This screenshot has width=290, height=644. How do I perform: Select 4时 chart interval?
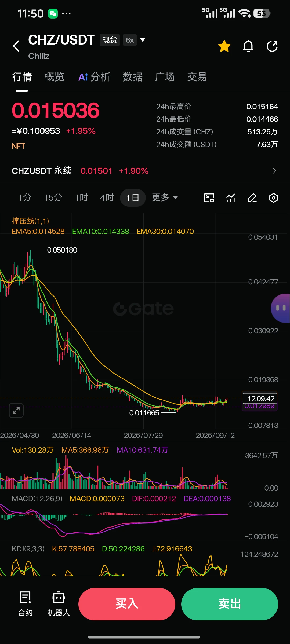point(107,198)
